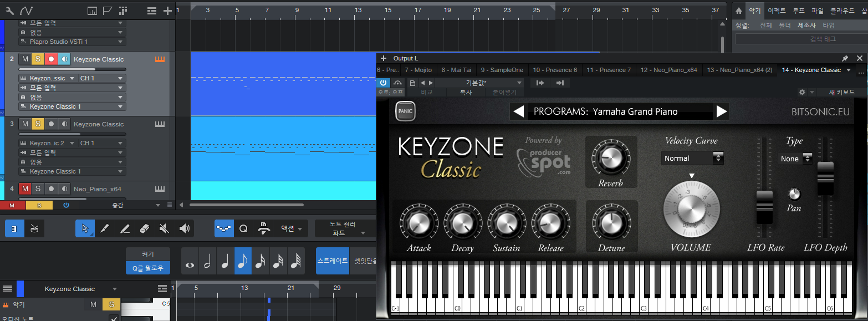
Task: Choose the sixteenth note quantize value
Action: click(261, 261)
